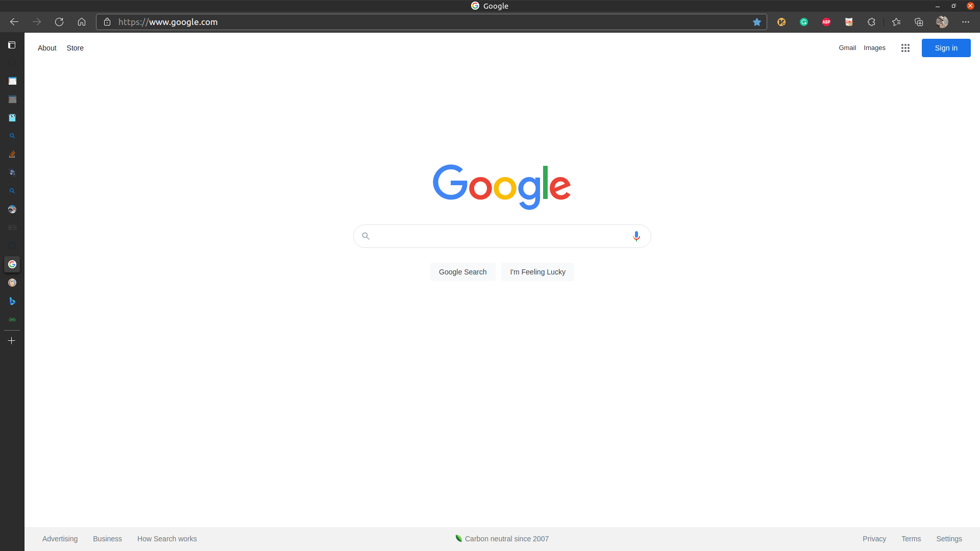Open the browser profile account icon
Viewport: 980px width, 551px height.
coord(942,21)
